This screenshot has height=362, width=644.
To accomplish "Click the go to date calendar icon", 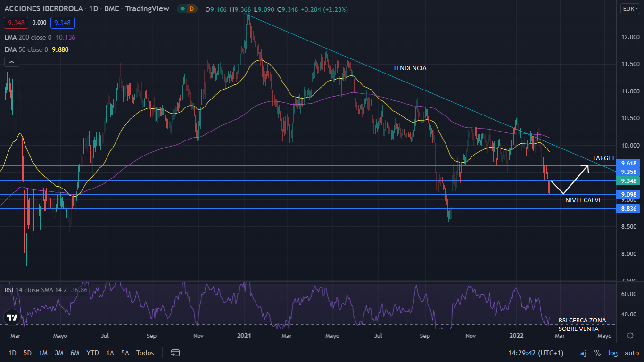I will (175, 353).
